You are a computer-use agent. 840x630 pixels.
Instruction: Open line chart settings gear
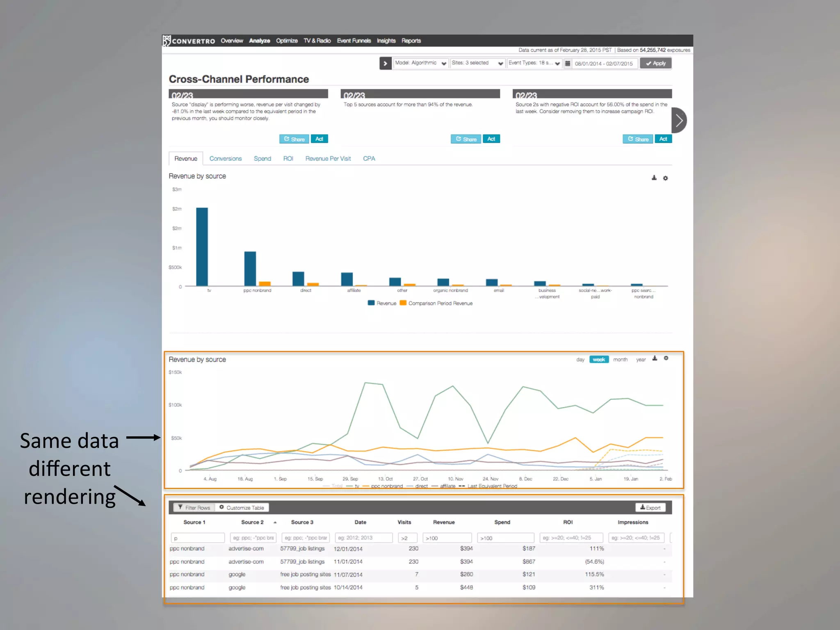pyautogui.click(x=666, y=358)
